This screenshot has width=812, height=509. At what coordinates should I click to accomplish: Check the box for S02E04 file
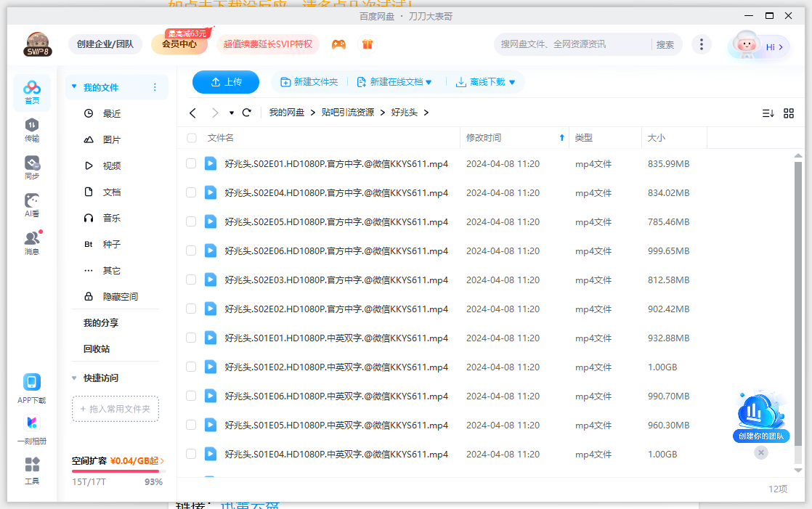pos(191,192)
